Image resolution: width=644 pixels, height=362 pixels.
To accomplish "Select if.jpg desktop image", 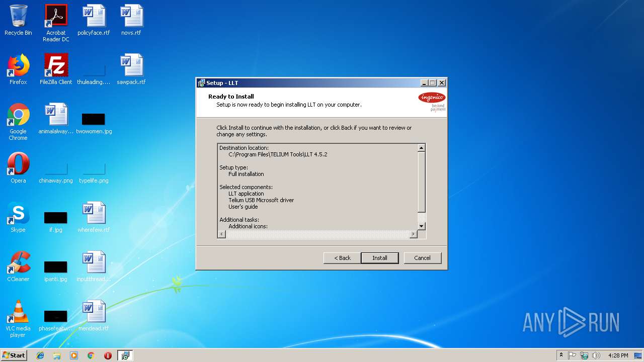I will click(56, 222).
